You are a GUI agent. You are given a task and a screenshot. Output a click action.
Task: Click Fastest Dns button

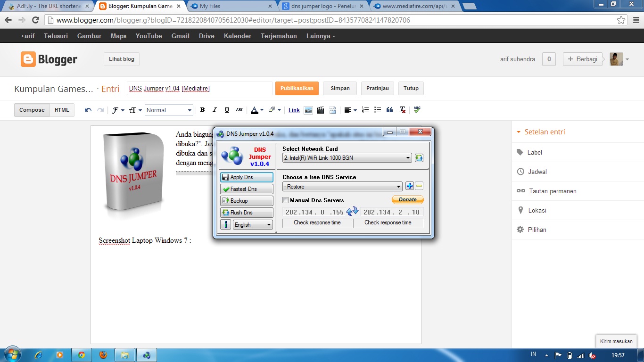point(247,189)
